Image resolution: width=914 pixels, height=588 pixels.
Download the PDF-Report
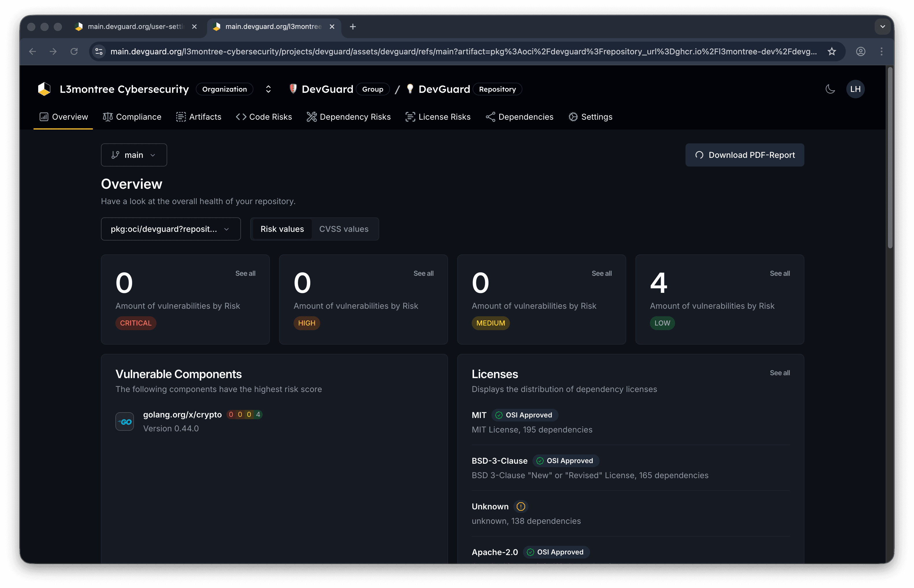pos(745,155)
